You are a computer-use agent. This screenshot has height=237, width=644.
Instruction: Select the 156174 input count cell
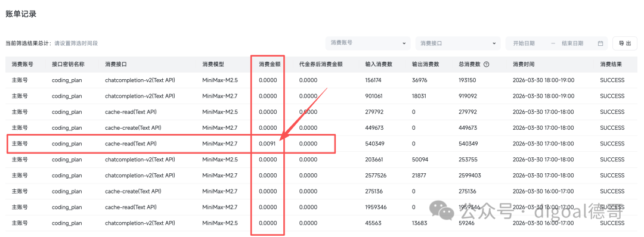click(373, 80)
